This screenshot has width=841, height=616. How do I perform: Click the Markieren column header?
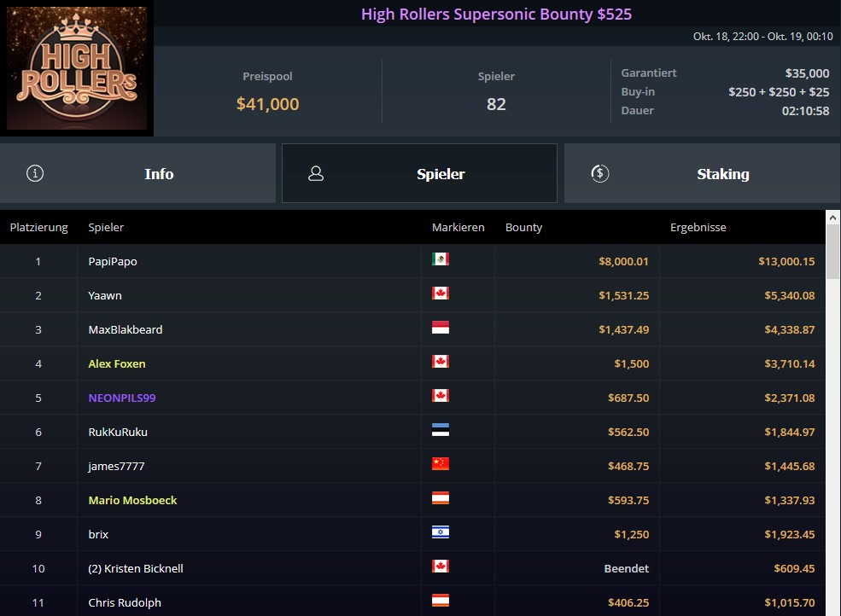click(458, 227)
